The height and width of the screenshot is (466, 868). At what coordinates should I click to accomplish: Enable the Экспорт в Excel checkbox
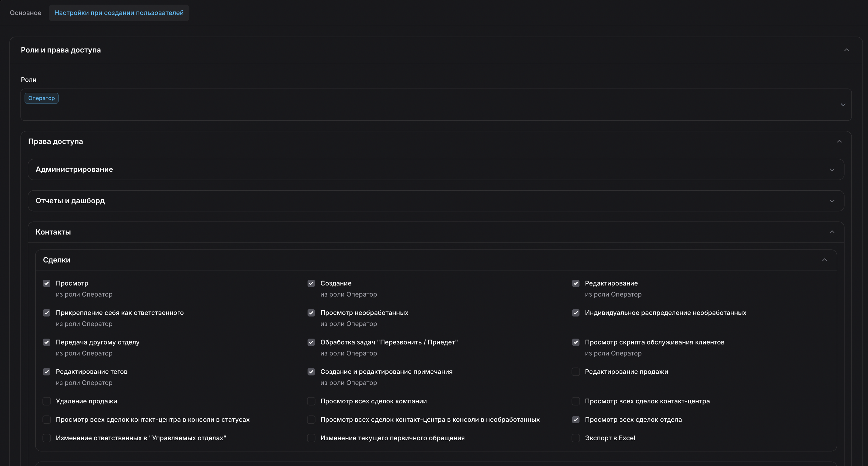[x=575, y=438]
